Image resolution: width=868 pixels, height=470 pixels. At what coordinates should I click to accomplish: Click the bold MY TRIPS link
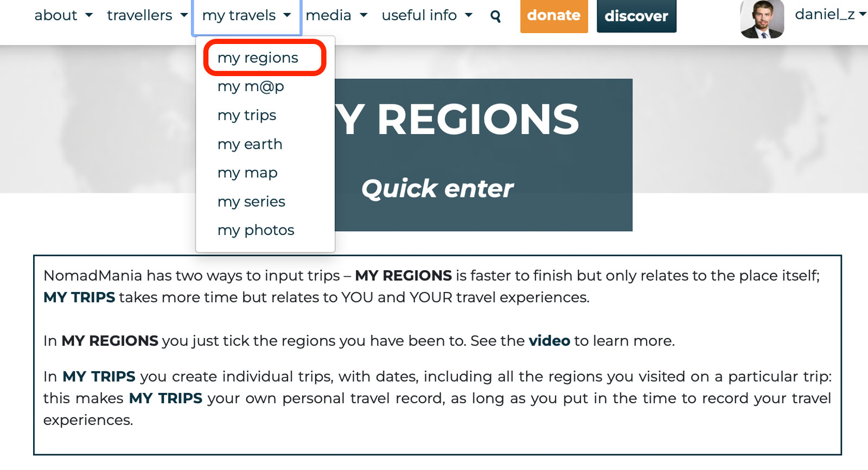(79, 297)
